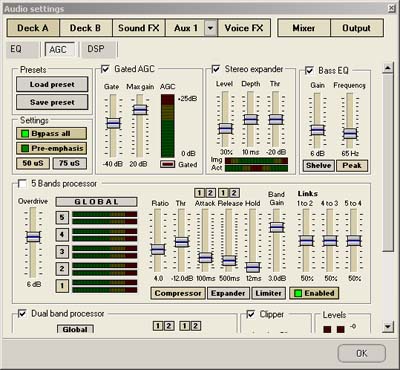Image resolution: width=400 pixels, height=370 pixels.
Task: Click the GLOBAL band button
Action: (96, 202)
